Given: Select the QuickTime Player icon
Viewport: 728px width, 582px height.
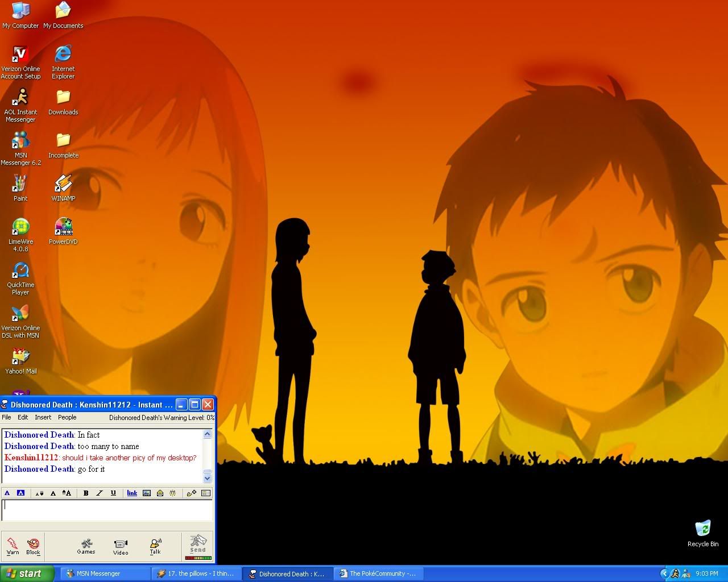Looking at the screenshot, I should tap(20, 278).
